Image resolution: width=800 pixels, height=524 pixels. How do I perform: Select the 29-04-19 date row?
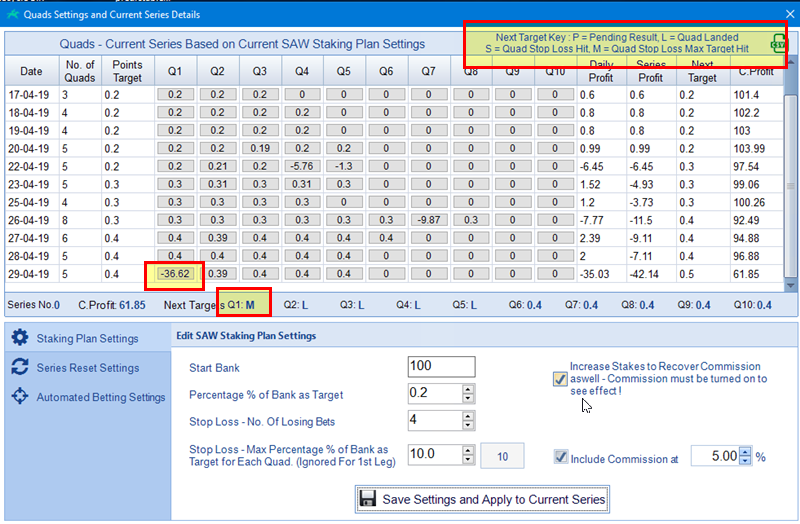pos(394,274)
